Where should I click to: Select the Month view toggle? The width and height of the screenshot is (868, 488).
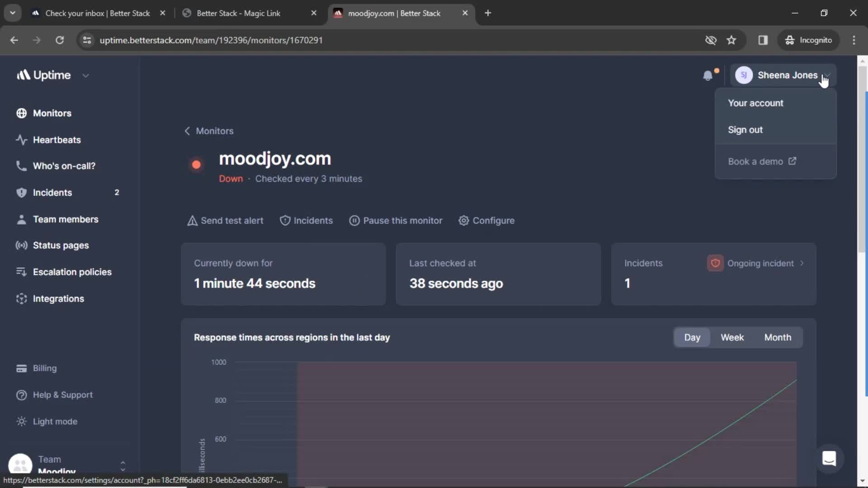pos(778,337)
